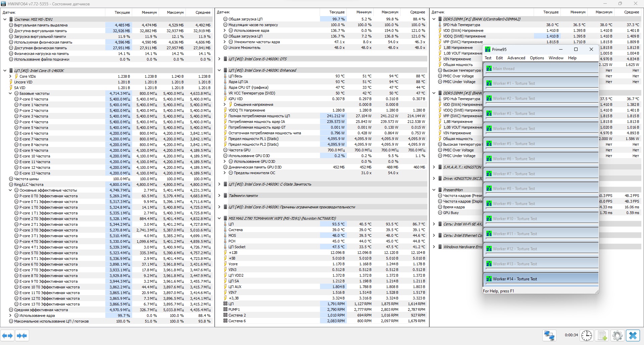Open the Edit menu in Prime95
The width and height of the screenshot is (644, 345).
click(499, 58)
